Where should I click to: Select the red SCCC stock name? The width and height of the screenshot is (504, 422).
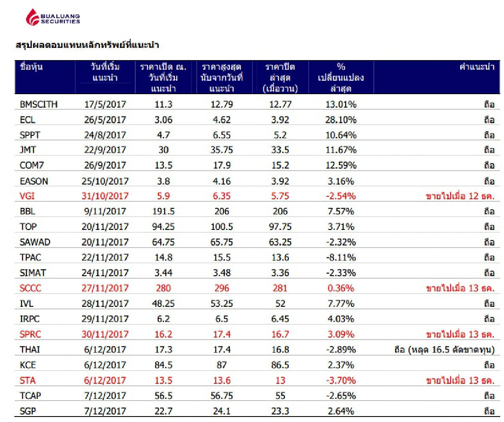point(30,288)
